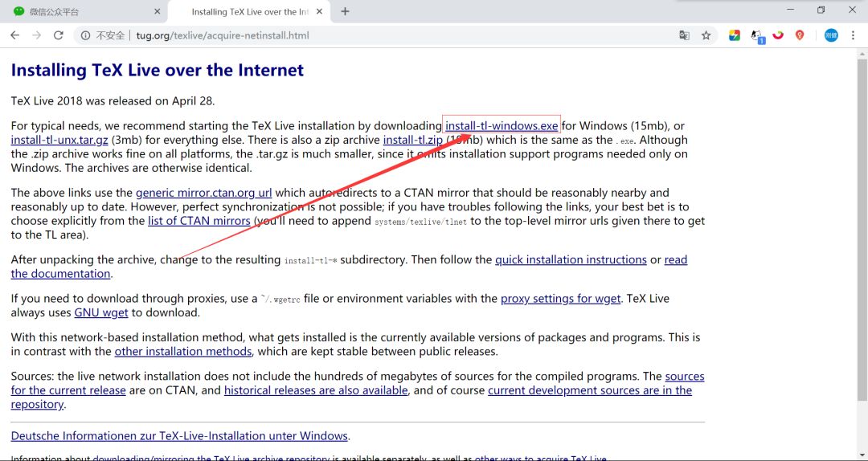Open Chrome's three-dot menu

pos(853,35)
